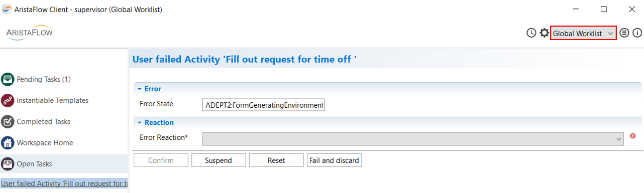644x193 pixels.
Task: Click the Instantiable Templates icon
Action: coord(8,100)
